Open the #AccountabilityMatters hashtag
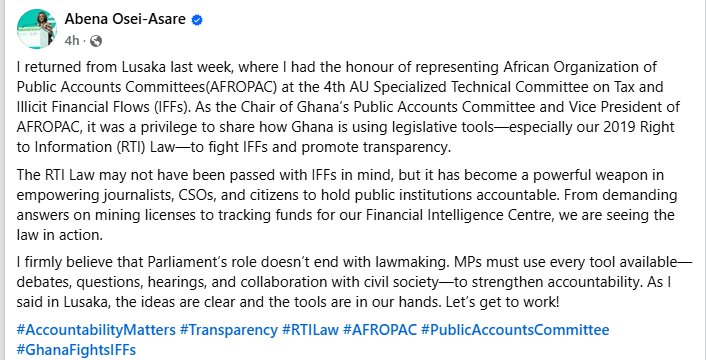 coord(96,330)
